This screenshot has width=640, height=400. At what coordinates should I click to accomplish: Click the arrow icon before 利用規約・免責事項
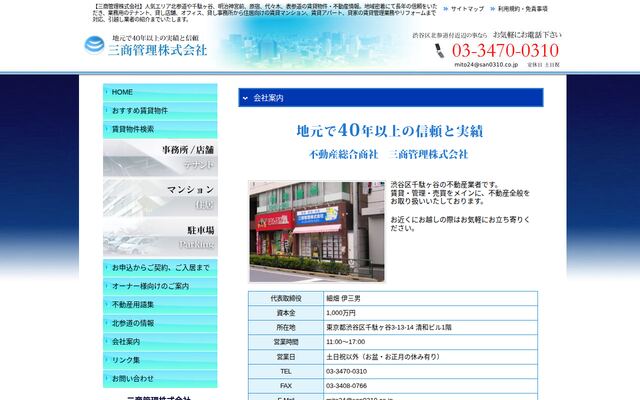[x=493, y=9]
